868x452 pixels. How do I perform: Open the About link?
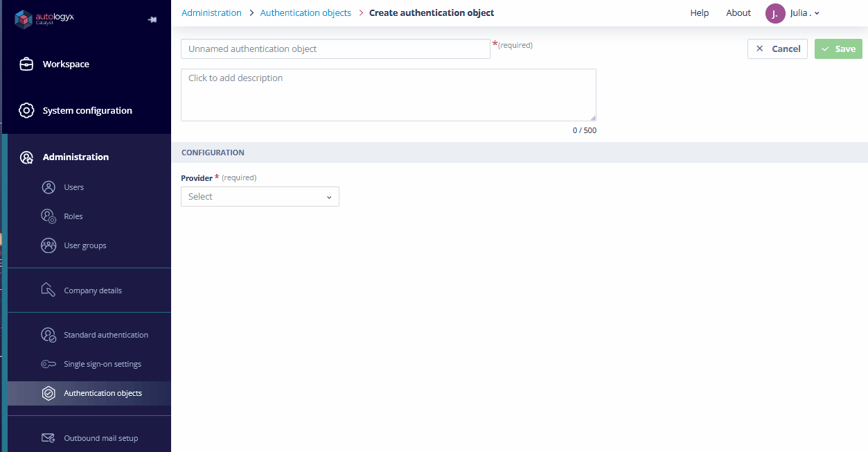click(738, 13)
